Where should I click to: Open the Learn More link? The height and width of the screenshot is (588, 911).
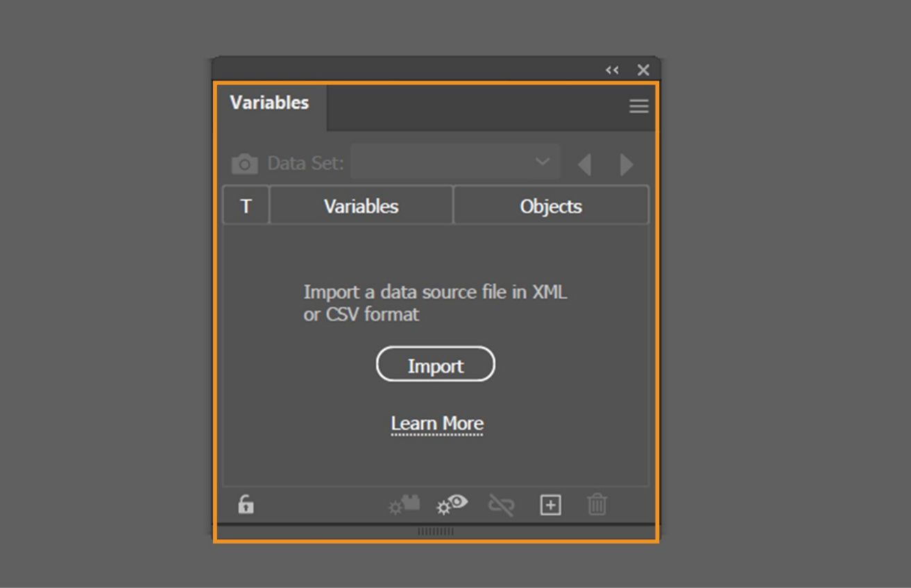[436, 423]
